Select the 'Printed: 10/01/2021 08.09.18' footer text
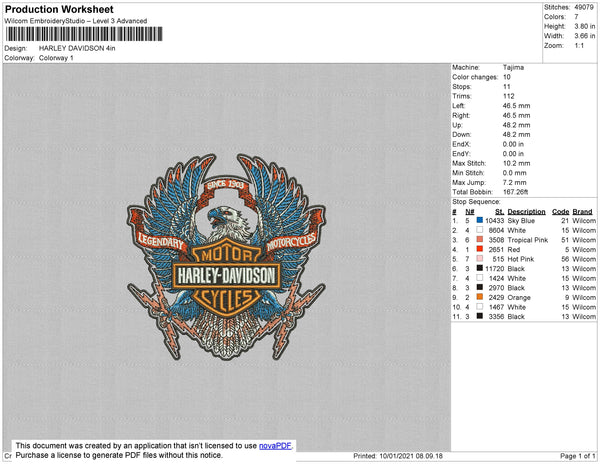Screen dimensions: 600x464 tap(398, 456)
